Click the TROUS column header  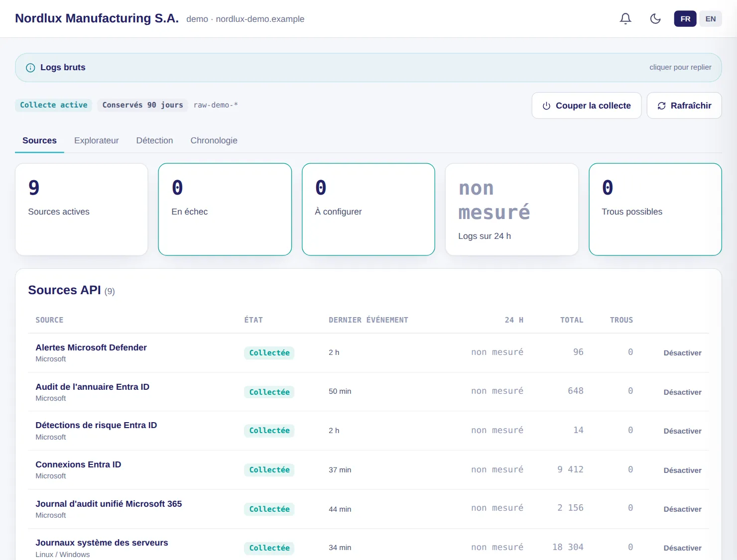(621, 320)
